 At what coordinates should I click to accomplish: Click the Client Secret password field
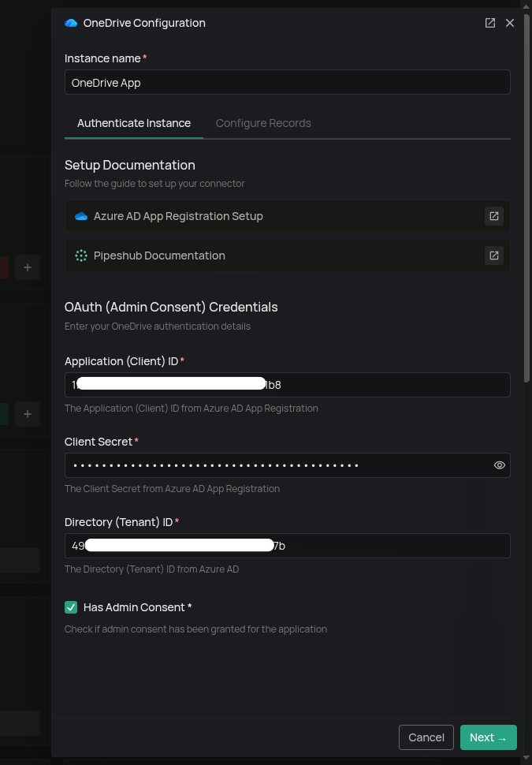(278, 465)
